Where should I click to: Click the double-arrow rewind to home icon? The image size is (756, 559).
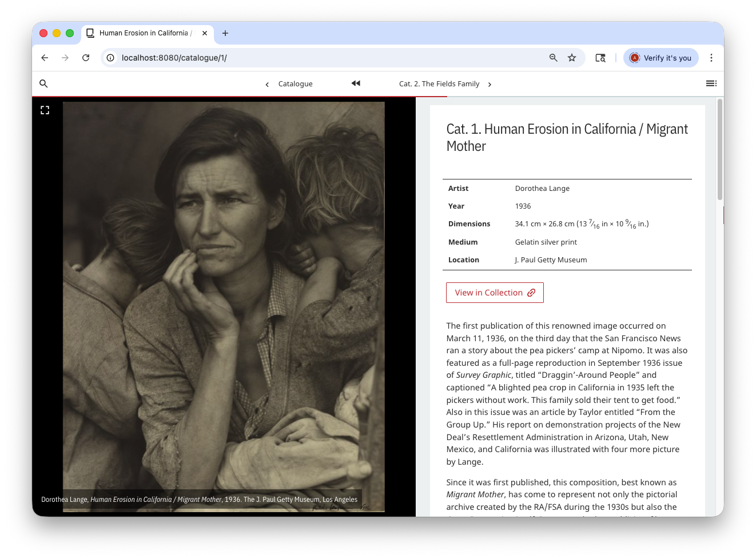pos(356,83)
